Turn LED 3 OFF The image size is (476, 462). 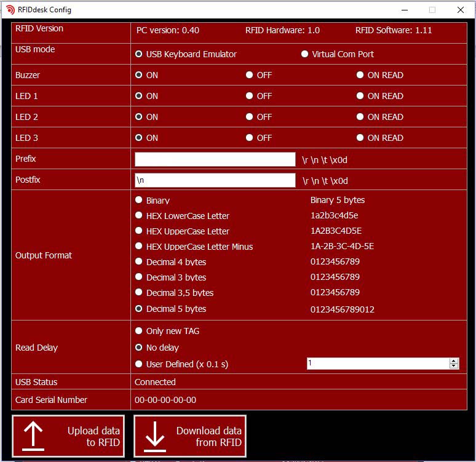click(x=249, y=138)
